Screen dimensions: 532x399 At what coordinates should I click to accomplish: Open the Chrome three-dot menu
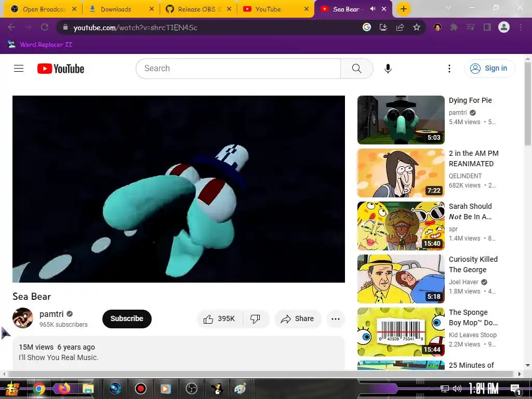pyautogui.click(x=521, y=27)
